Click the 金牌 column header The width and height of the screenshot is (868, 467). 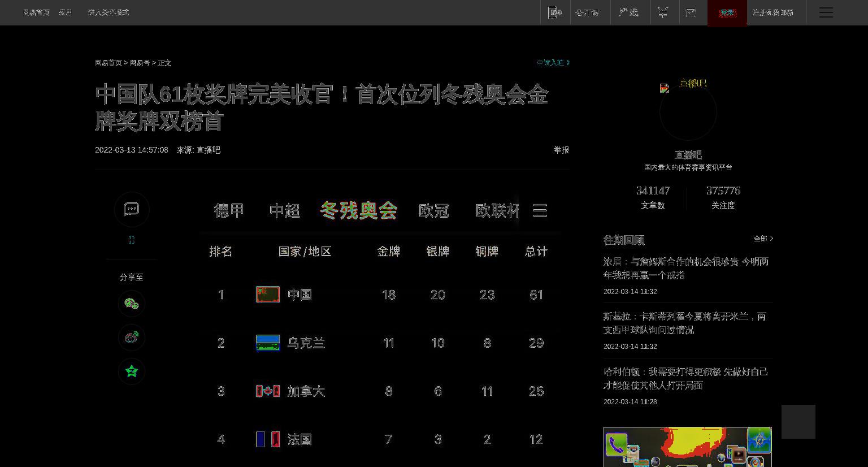tap(389, 252)
